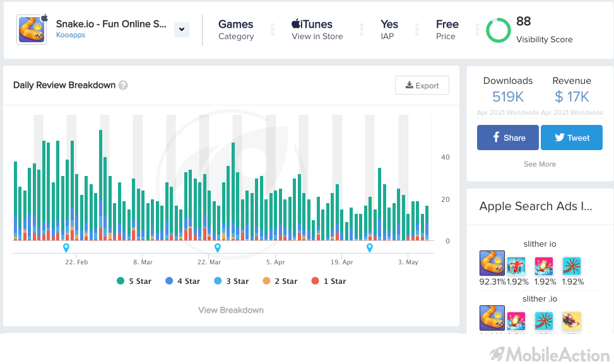Open View in Store link

(x=317, y=37)
